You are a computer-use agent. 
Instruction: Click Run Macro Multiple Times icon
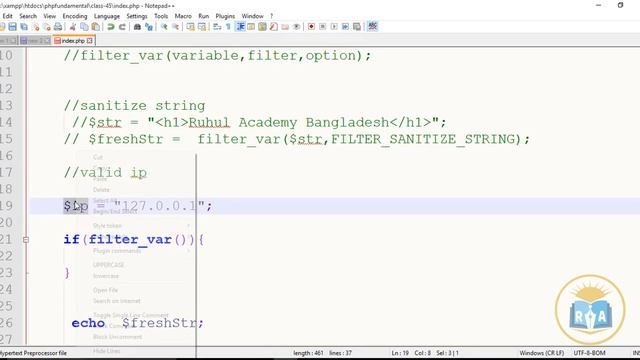pyautogui.click(x=345, y=27)
